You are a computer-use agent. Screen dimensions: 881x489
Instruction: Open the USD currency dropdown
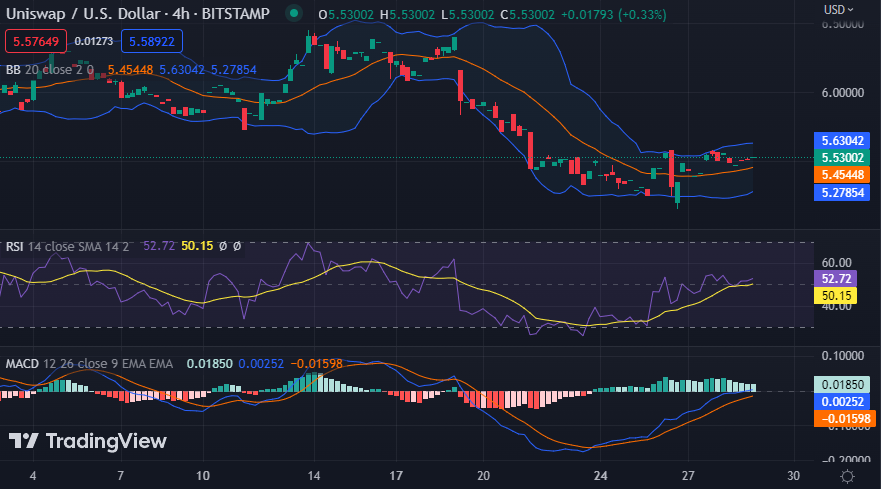tap(838, 10)
